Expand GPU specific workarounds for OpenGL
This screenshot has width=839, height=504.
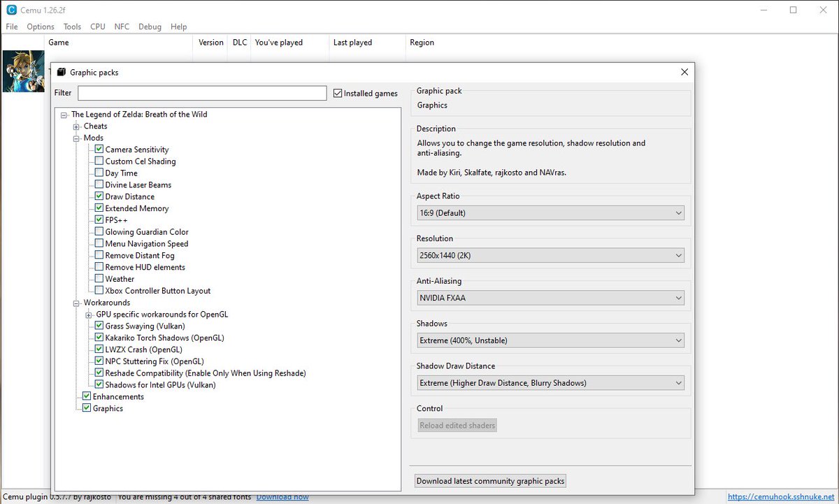(89, 315)
